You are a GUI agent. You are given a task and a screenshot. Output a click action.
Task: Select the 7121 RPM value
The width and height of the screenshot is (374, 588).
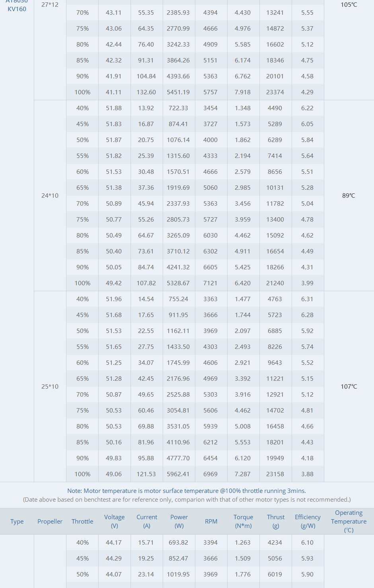coord(210,283)
